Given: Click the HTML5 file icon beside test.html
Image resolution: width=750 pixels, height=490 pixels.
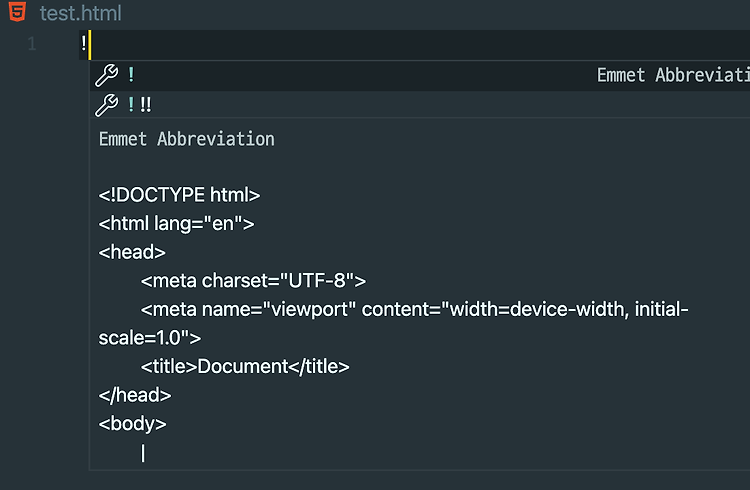Looking at the screenshot, I should tap(17, 11).
